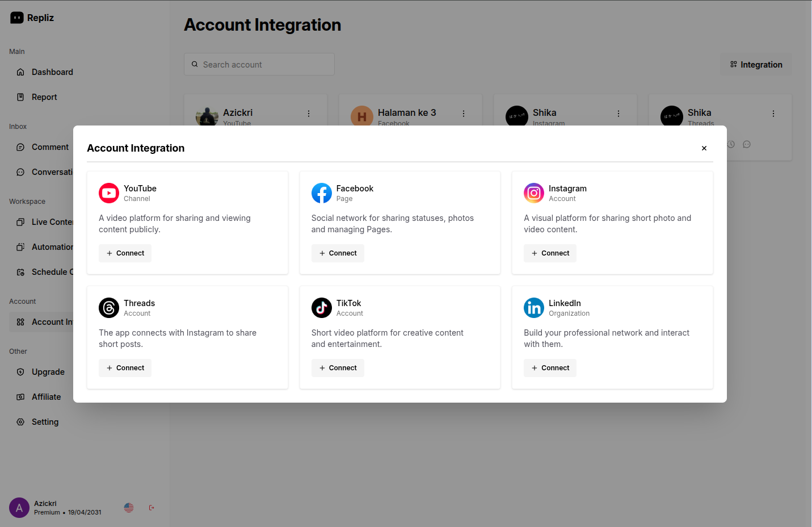The height and width of the screenshot is (527, 812).
Task: Click the Threads account icon
Action: coord(108,308)
